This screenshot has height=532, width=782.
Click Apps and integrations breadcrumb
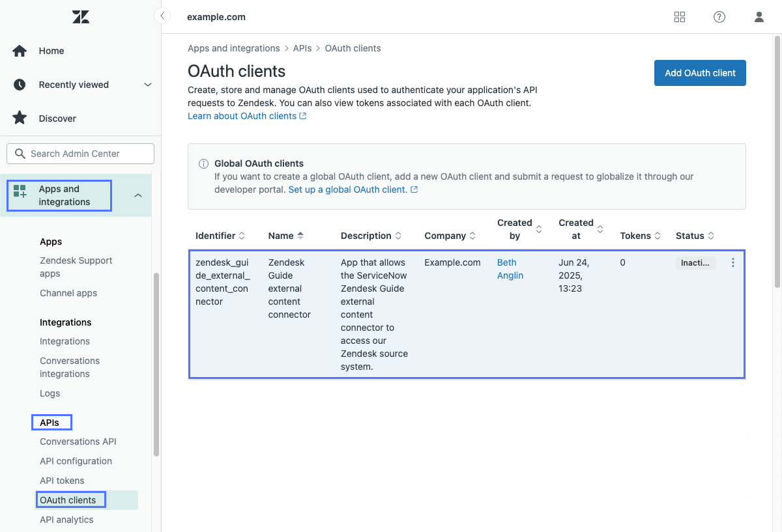[233, 48]
